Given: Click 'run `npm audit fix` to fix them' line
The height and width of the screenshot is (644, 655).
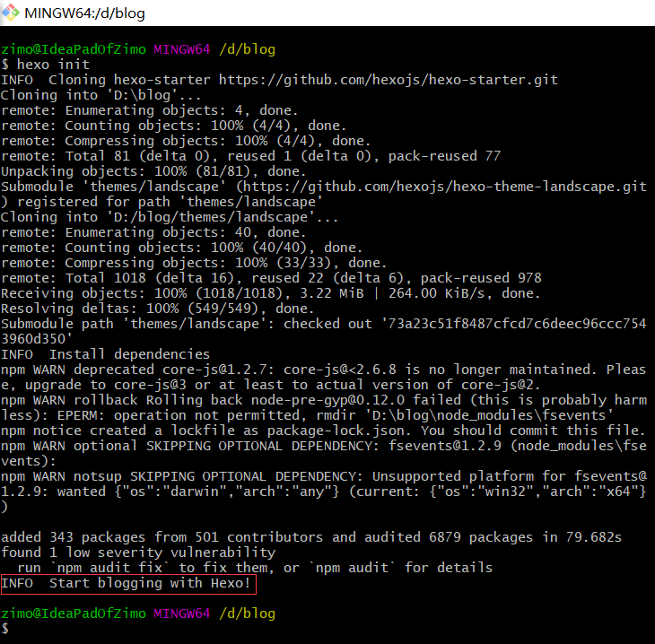Looking at the screenshot, I should tap(255, 568).
